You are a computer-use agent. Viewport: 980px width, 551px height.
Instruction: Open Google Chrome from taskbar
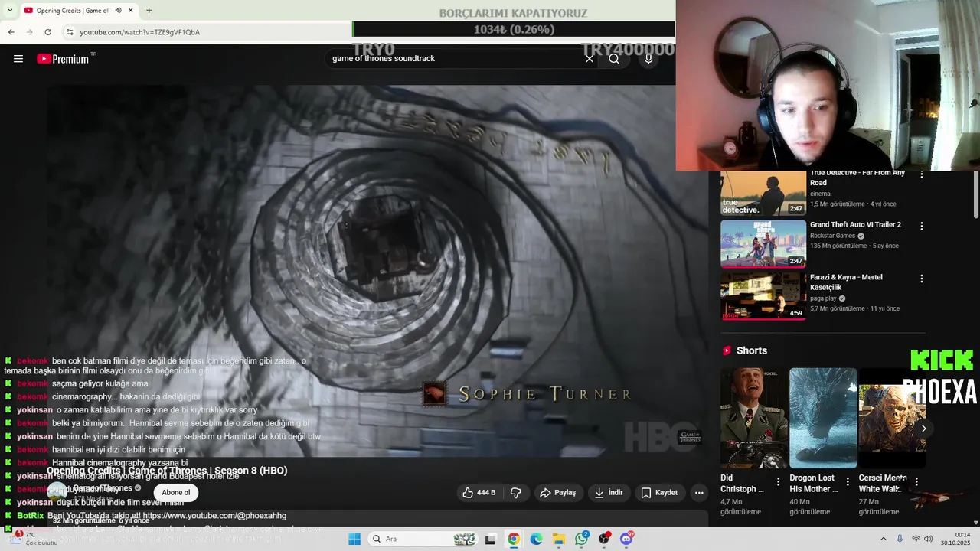[514, 539]
